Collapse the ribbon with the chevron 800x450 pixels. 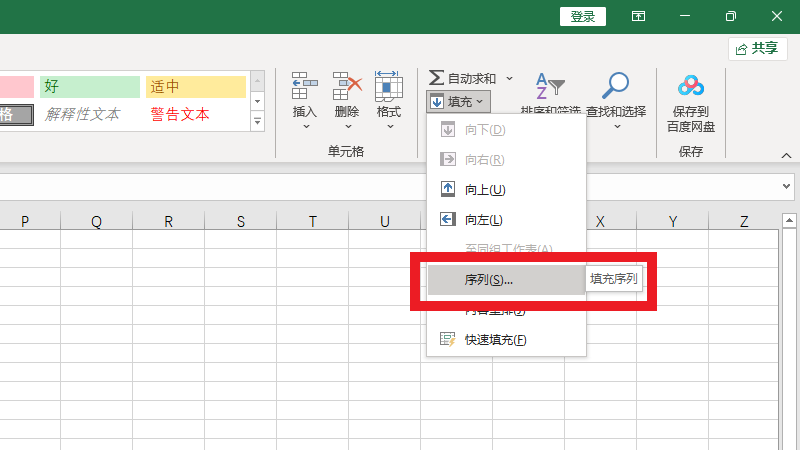786,156
